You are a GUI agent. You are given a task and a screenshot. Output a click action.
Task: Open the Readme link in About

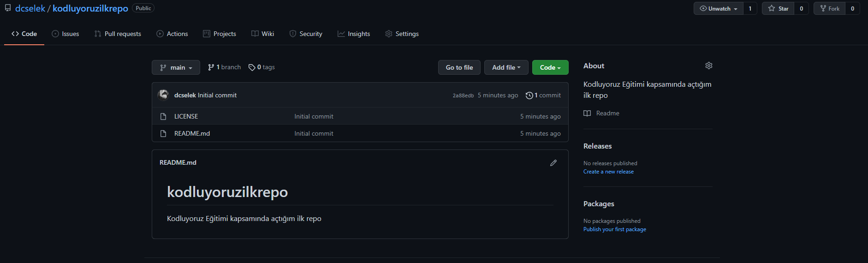601,113
